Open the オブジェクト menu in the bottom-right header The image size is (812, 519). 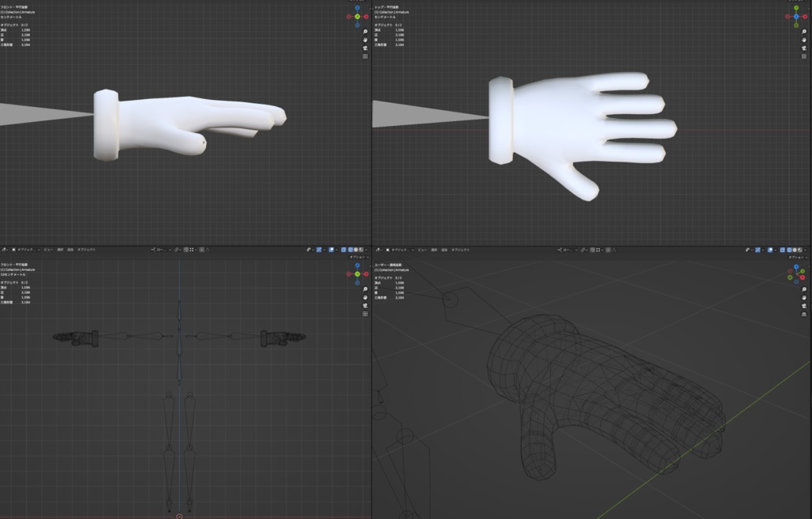coord(461,250)
